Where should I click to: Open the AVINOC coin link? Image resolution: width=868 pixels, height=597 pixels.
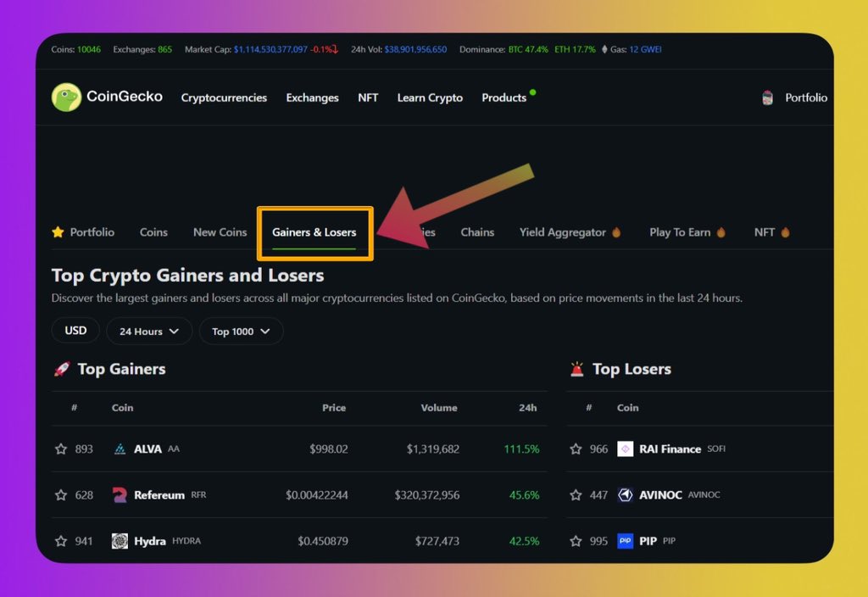point(660,494)
